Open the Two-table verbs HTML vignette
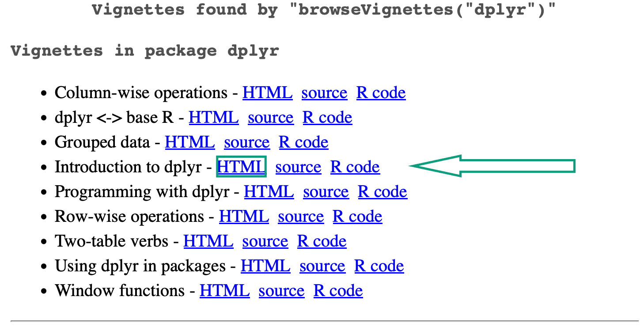 click(x=208, y=241)
